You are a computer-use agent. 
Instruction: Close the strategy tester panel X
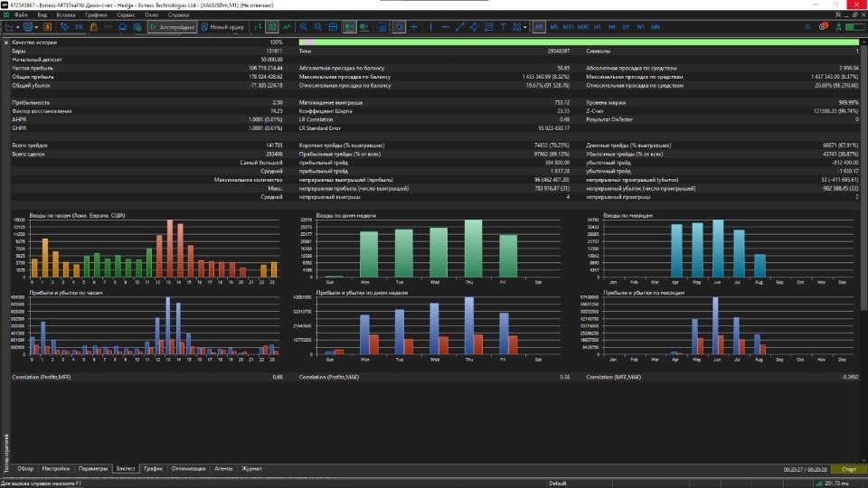(6, 42)
